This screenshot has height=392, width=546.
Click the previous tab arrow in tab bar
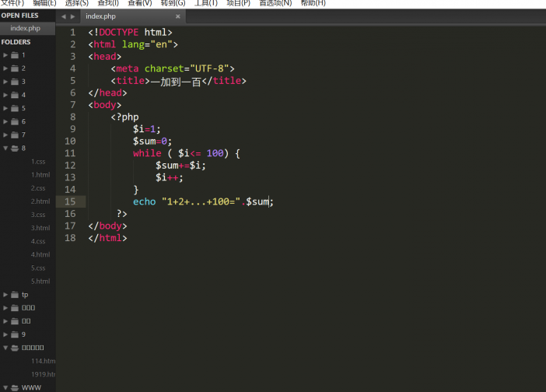point(64,16)
